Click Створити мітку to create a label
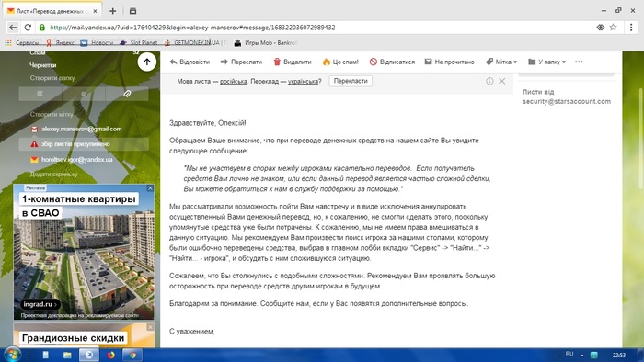The image size is (644, 362). point(52,114)
